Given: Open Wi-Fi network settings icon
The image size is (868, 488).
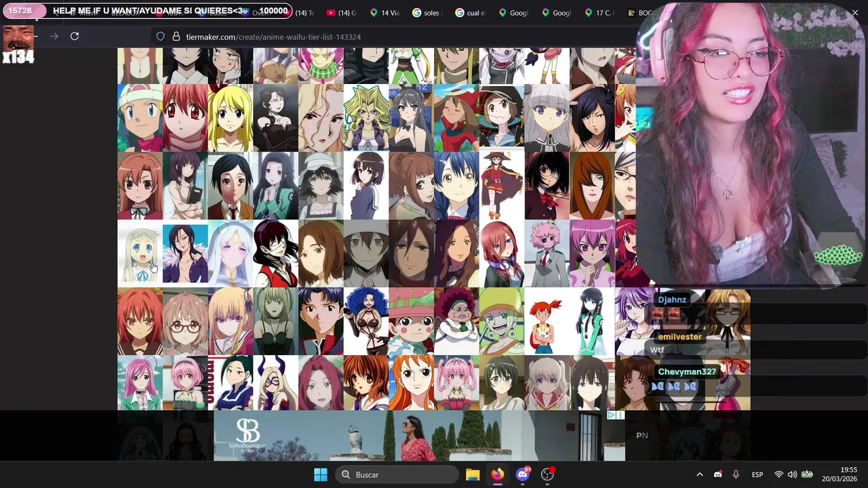Looking at the screenshot, I should pos(778,474).
